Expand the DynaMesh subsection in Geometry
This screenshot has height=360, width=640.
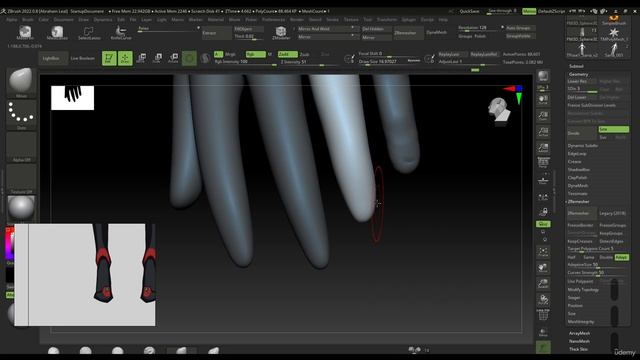[x=578, y=186]
